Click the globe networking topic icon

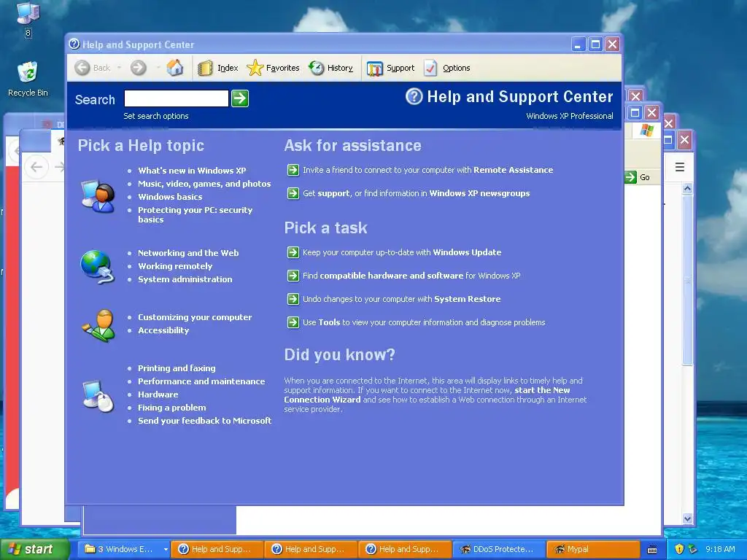pos(98,267)
